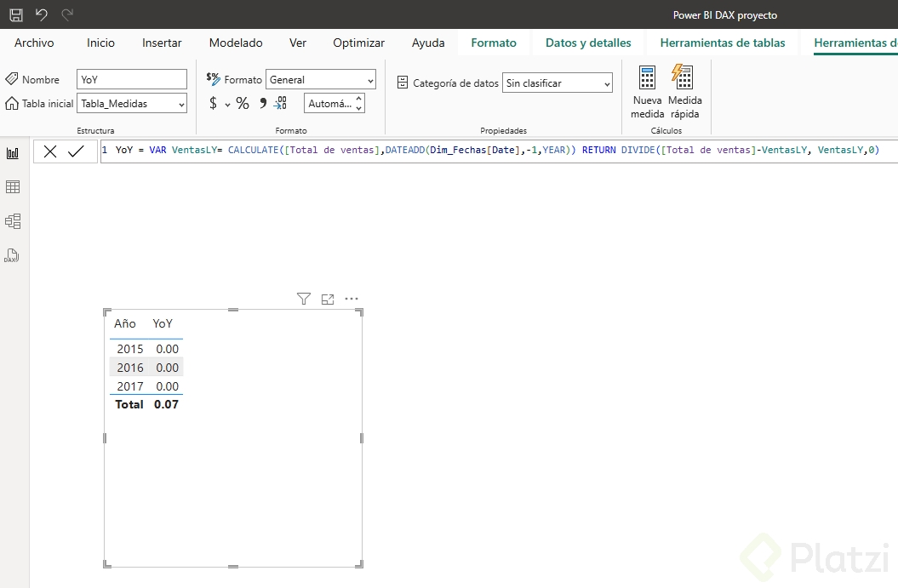Image resolution: width=898 pixels, height=588 pixels.
Task: Sort by the Año column header
Action: tap(125, 323)
